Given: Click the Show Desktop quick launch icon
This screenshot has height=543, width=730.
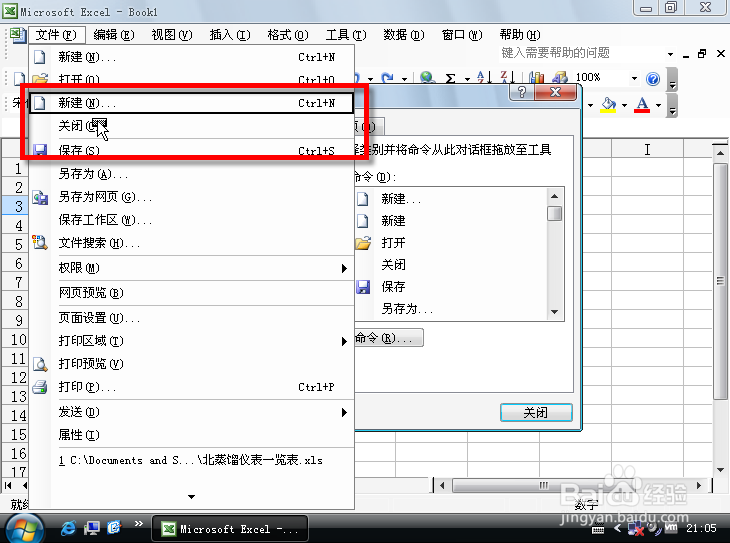Looking at the screenshot, I should [x=92, y=528].
